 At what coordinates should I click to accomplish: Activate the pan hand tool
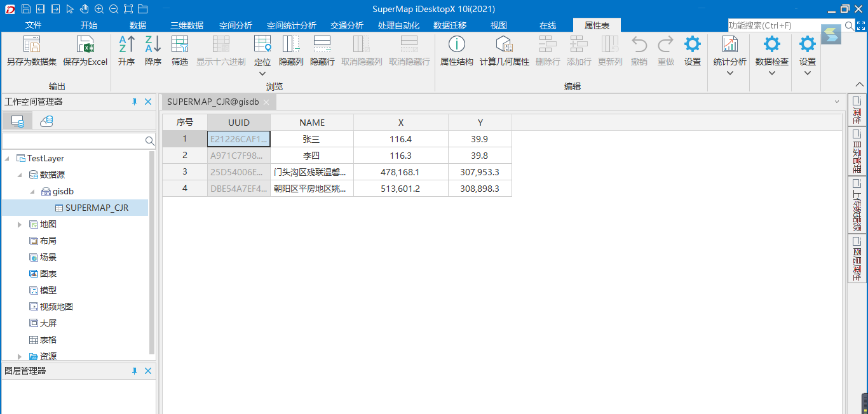tap(84, 9)
